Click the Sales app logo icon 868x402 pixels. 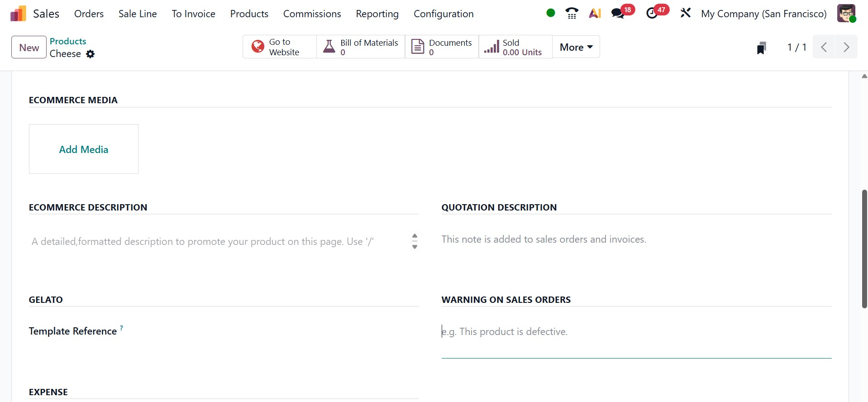[18, 14]
